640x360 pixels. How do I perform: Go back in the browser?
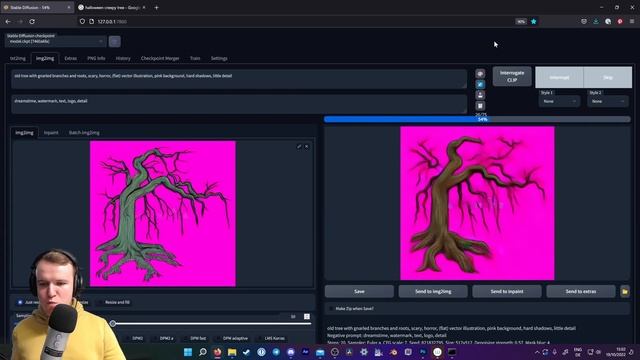[x=8, y=21]
